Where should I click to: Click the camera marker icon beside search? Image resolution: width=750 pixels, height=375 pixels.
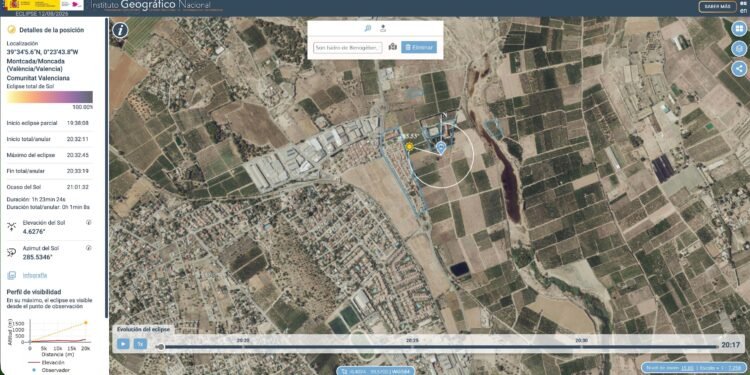click(393, 47)
